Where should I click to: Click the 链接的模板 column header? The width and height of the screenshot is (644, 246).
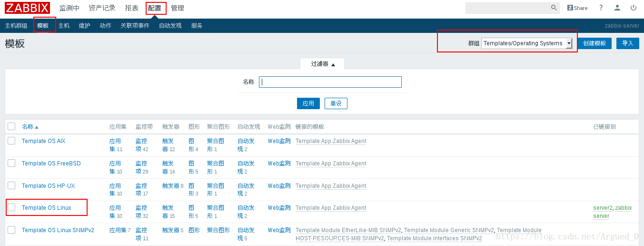click(310, 127)
